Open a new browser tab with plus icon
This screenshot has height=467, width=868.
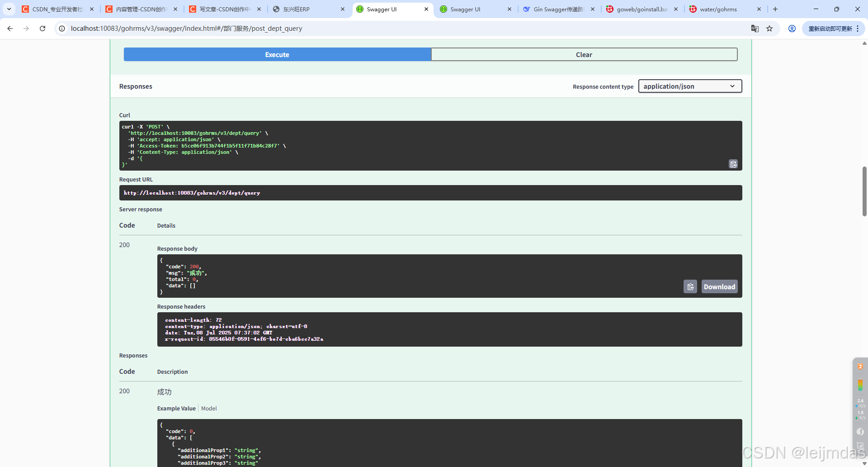(775, 9)
